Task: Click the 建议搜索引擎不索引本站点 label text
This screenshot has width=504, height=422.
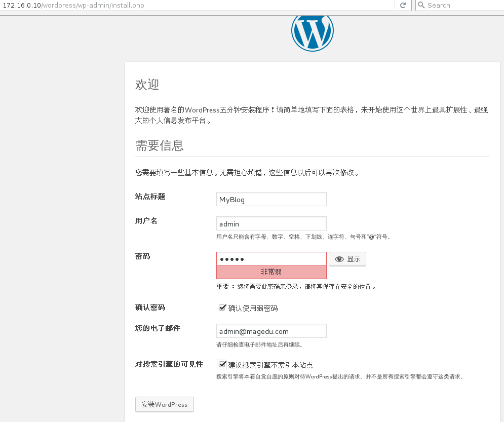Action: (270, 365)
